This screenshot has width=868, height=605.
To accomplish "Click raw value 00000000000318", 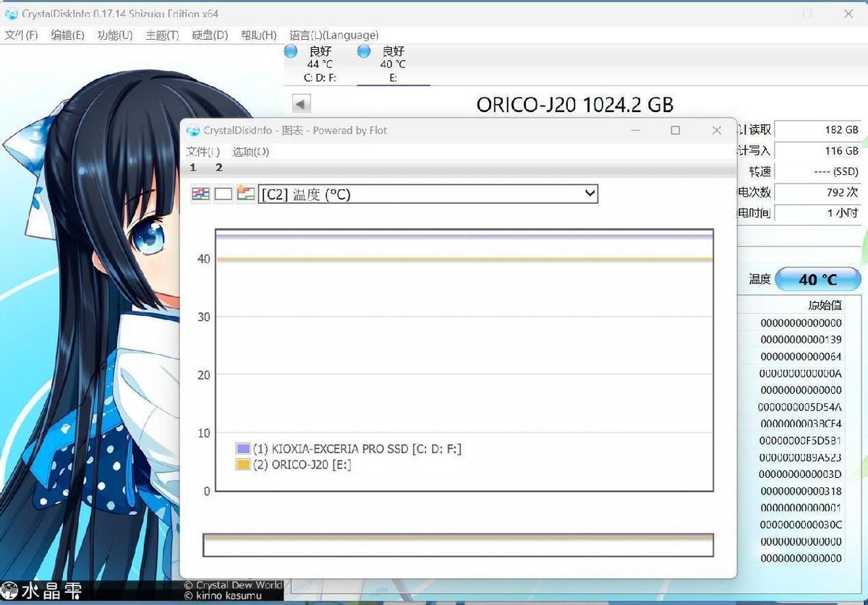I will coord(801,491).
